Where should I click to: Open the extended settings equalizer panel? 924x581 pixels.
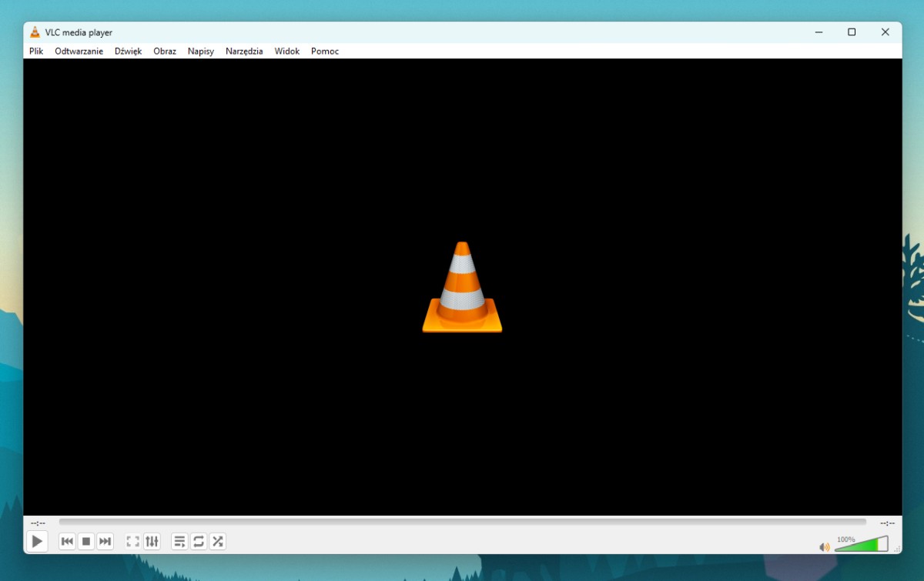click(152, 541)
